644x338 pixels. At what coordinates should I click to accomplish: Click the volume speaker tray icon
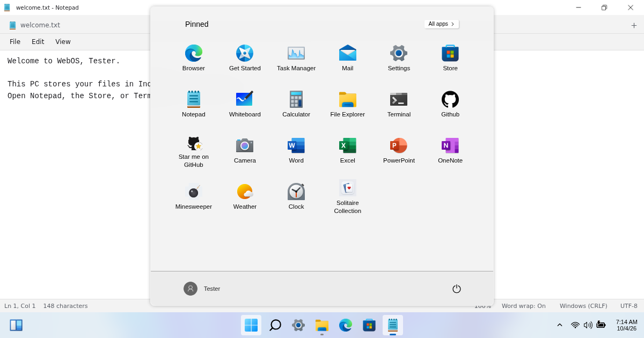pos(588,325)
